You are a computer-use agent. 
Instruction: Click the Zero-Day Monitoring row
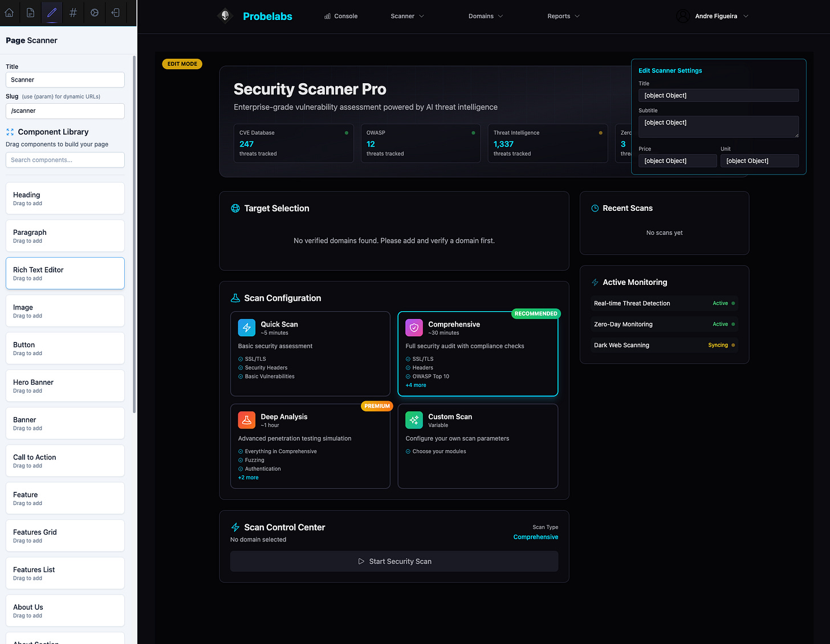click(664, 324)
